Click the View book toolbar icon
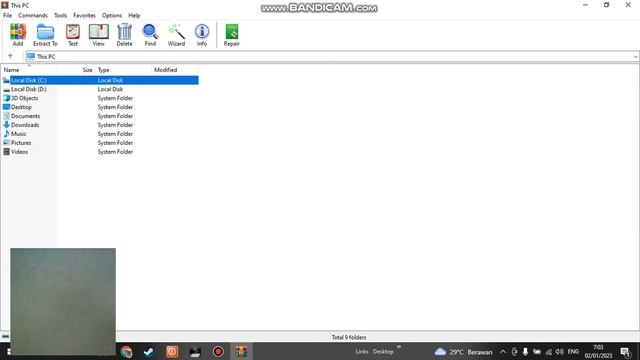The height and width of the screenshot is (360, 640). tap(98, 35)
